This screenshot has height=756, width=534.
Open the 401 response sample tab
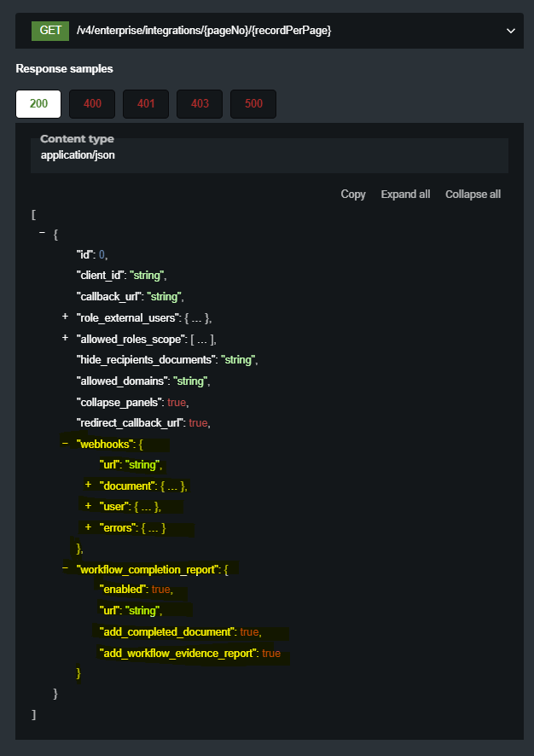(x=146, y=104)
